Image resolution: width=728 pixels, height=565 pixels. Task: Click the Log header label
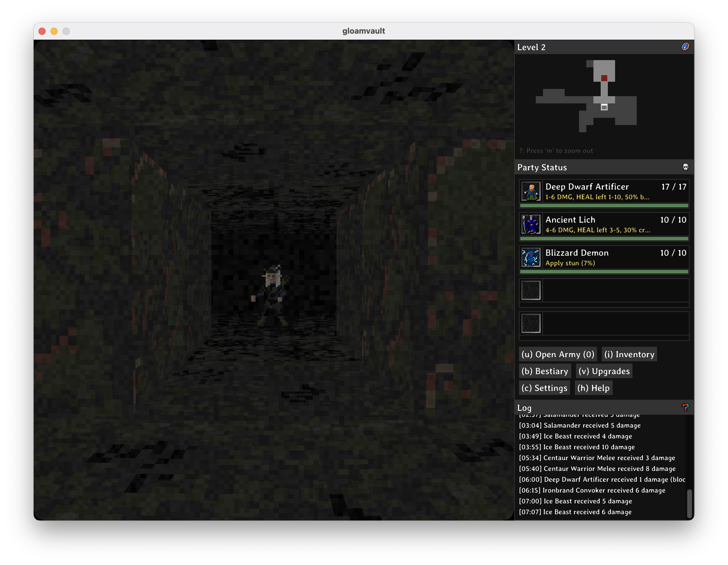524,408
